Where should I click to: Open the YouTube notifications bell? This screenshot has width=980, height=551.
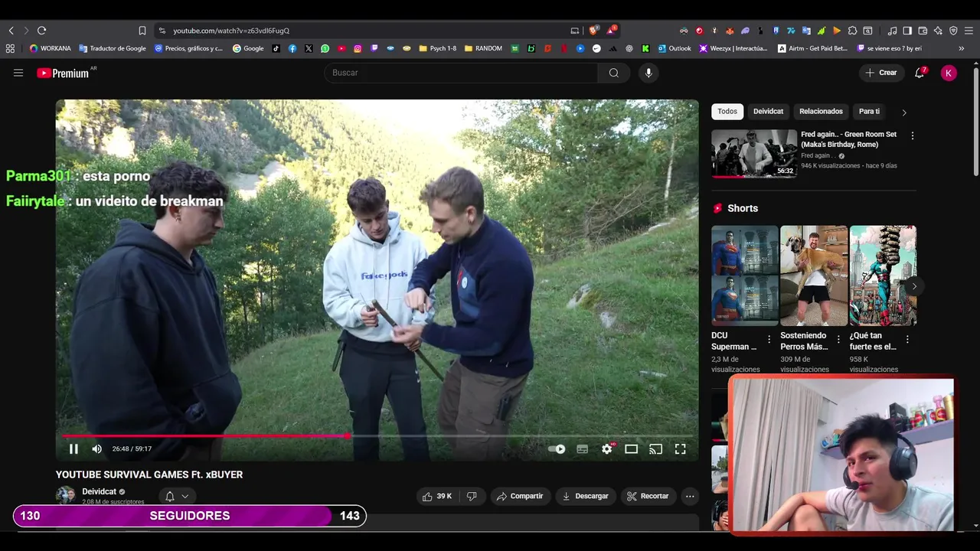pos(920,73)
